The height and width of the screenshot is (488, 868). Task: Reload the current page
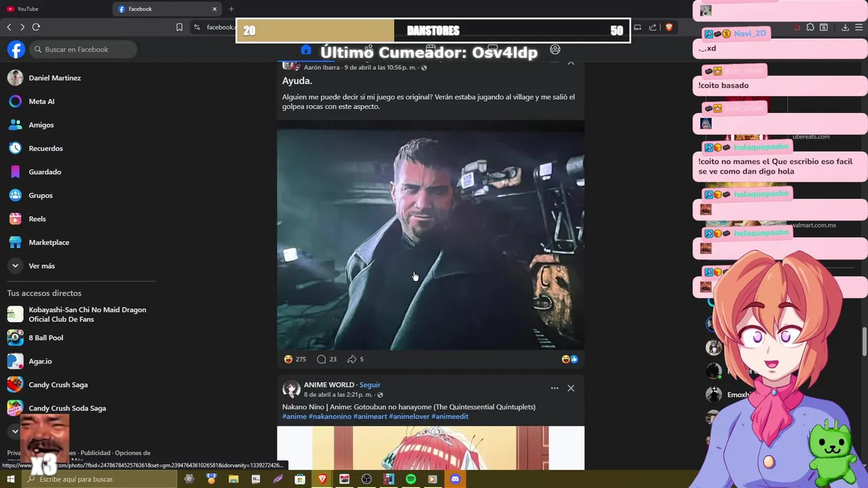(36, 27)
